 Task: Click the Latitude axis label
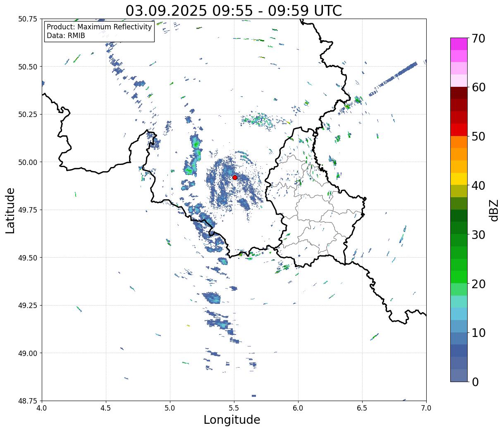pyautogui.click(x=10, y=210)
